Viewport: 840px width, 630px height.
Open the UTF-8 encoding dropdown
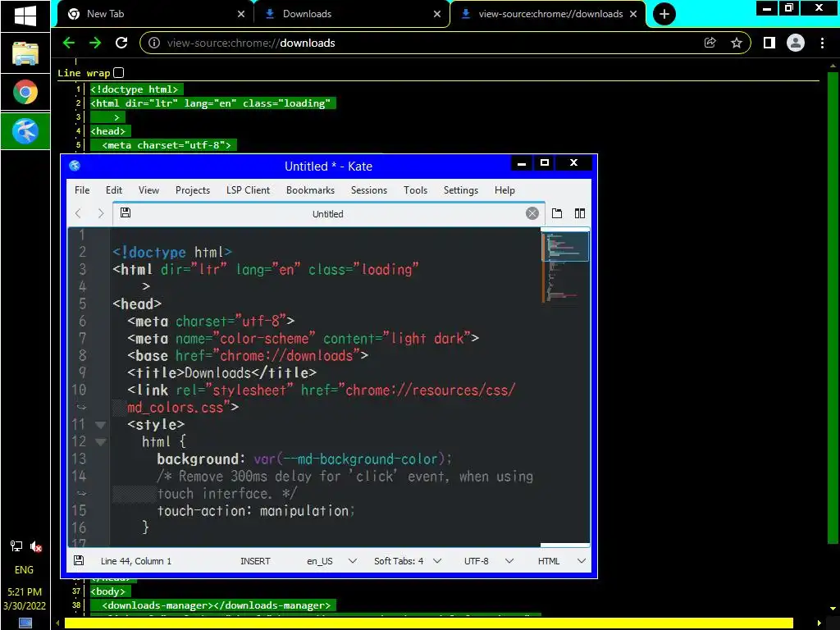(489, 561)
